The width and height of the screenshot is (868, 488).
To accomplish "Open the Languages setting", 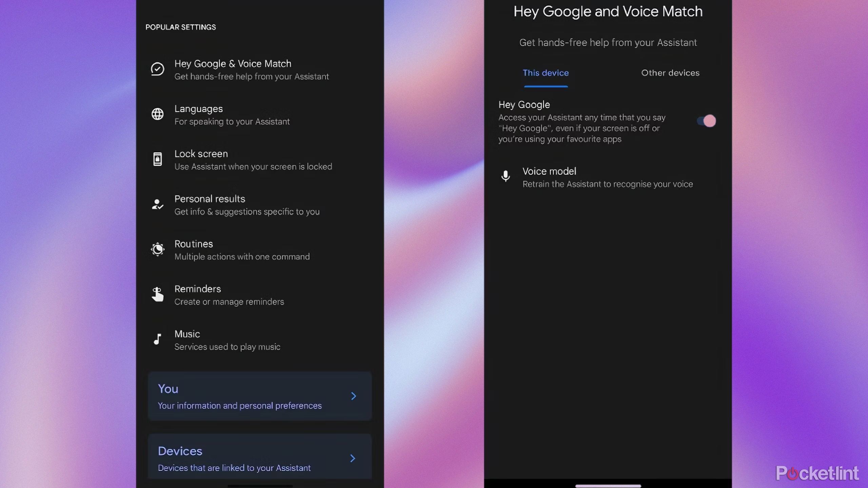I will click(x=260, y=115).
